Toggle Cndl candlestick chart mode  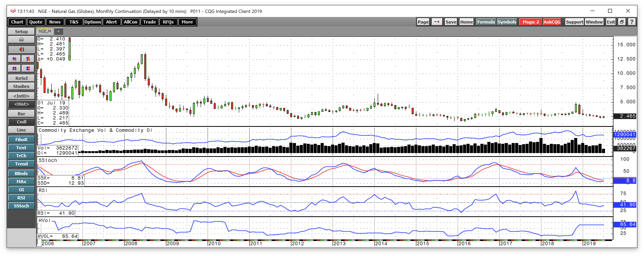pyautogui.click(x=21, y=122)
